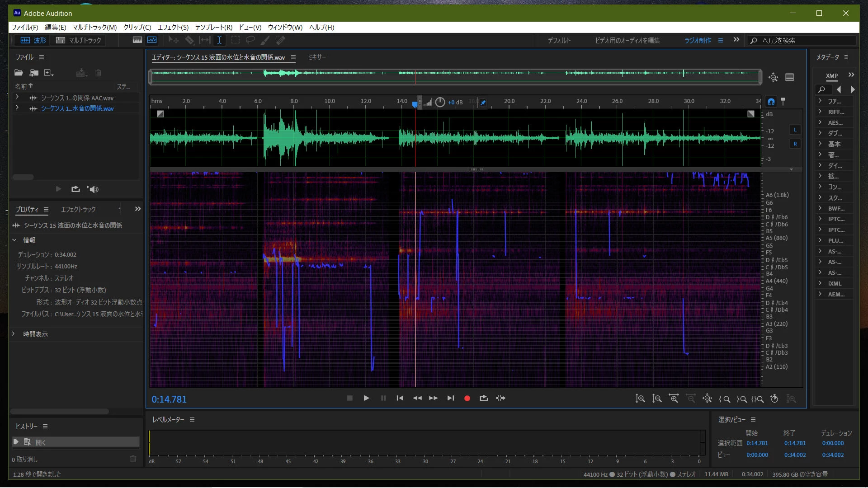Click the red Record button
Screen dimensions: 868x488
click(467, 398)
